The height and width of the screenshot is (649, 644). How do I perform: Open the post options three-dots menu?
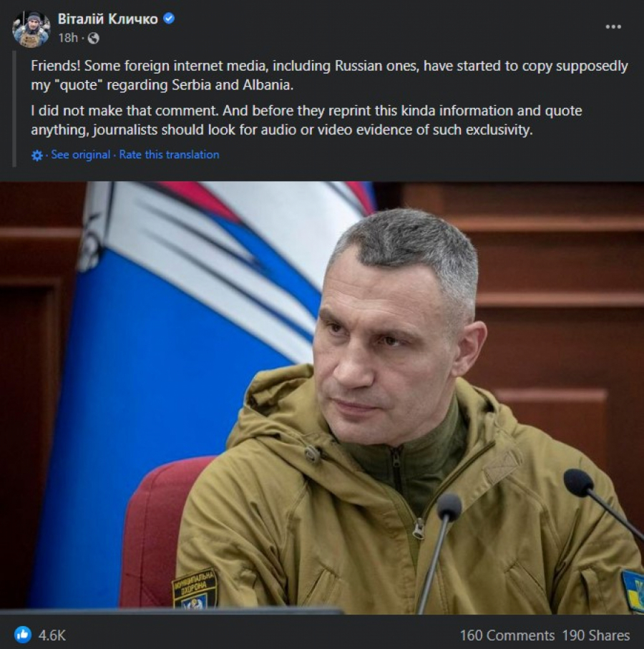click(x=613, y=27)
